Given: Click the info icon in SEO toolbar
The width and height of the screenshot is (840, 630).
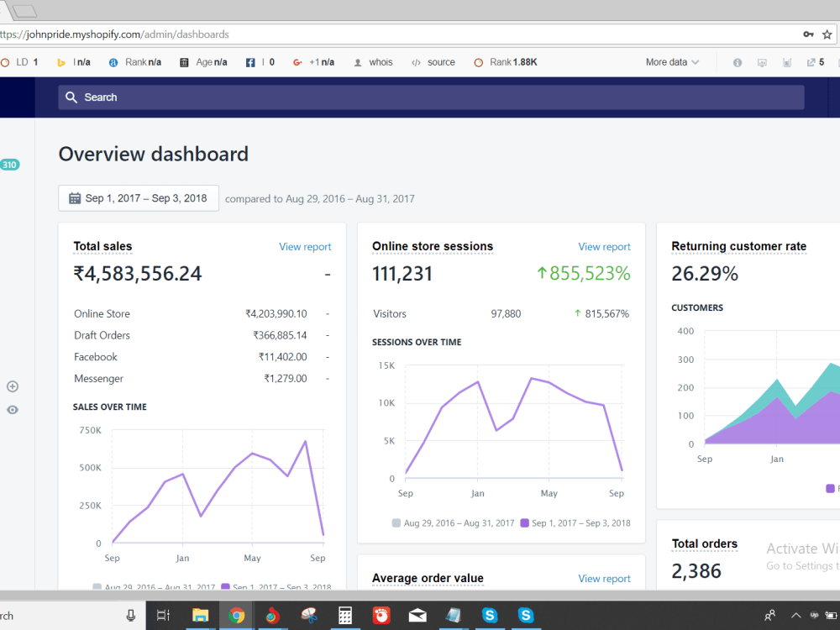Looking at the screenshot, I should pyautogui.click(x=738, y=63).
